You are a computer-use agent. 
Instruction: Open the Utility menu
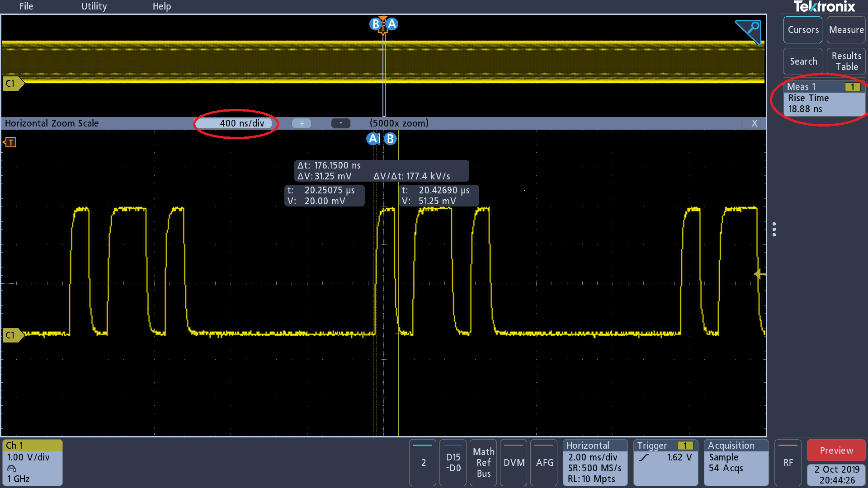[94, 6]
